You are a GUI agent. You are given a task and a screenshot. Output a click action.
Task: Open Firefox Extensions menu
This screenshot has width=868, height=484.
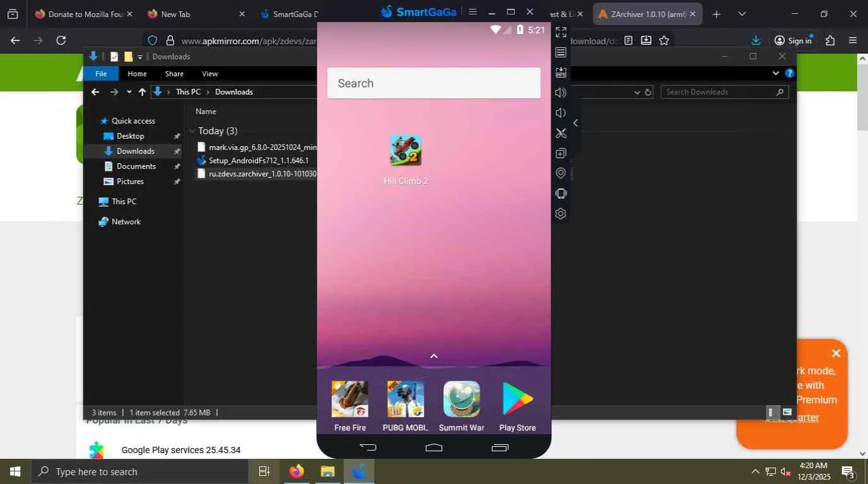(830, 40)
